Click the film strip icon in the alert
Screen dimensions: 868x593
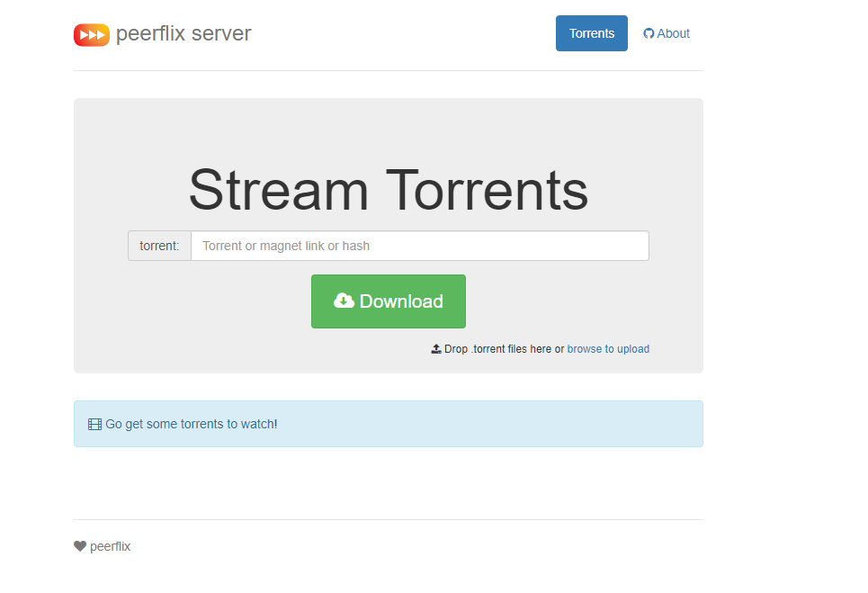click(x=95, y=423)
